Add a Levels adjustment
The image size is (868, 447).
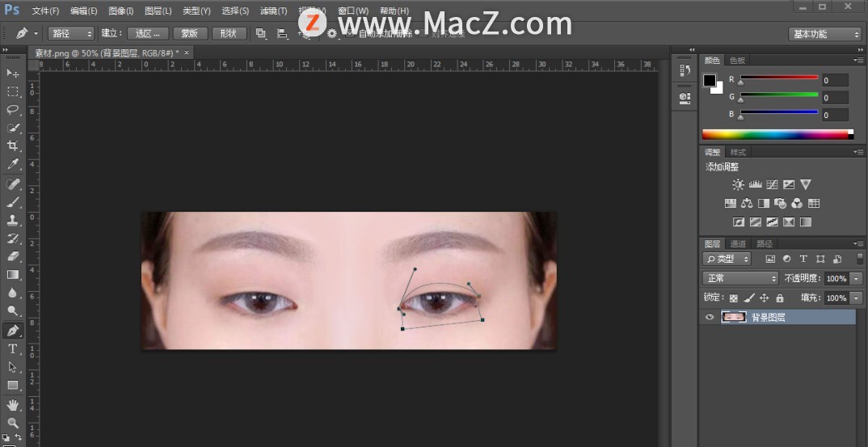[x=755, y=185]
